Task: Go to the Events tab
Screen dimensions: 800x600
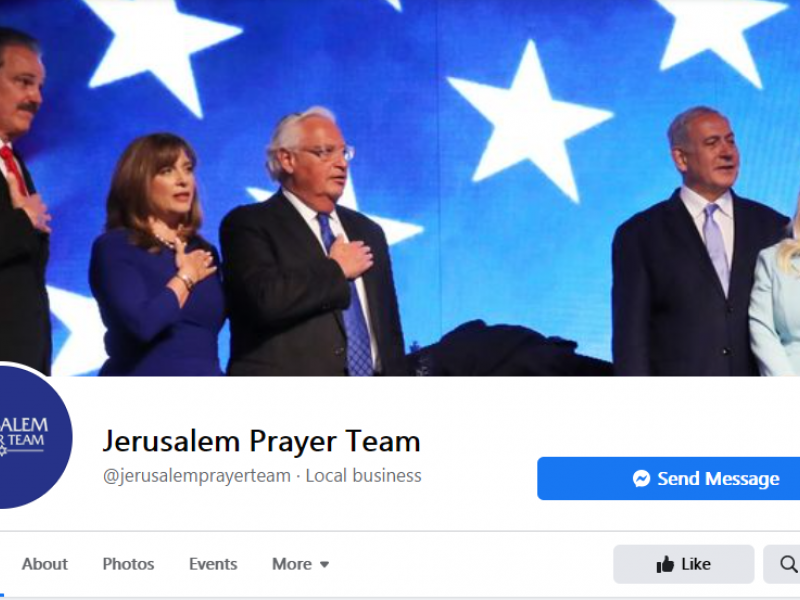Action: tap(213, 564)
